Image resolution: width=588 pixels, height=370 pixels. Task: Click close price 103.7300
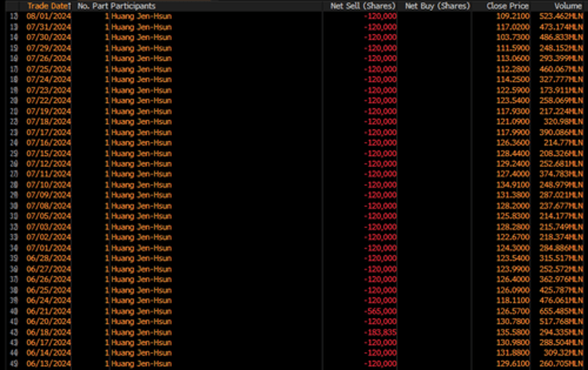[x=513, y=37]
